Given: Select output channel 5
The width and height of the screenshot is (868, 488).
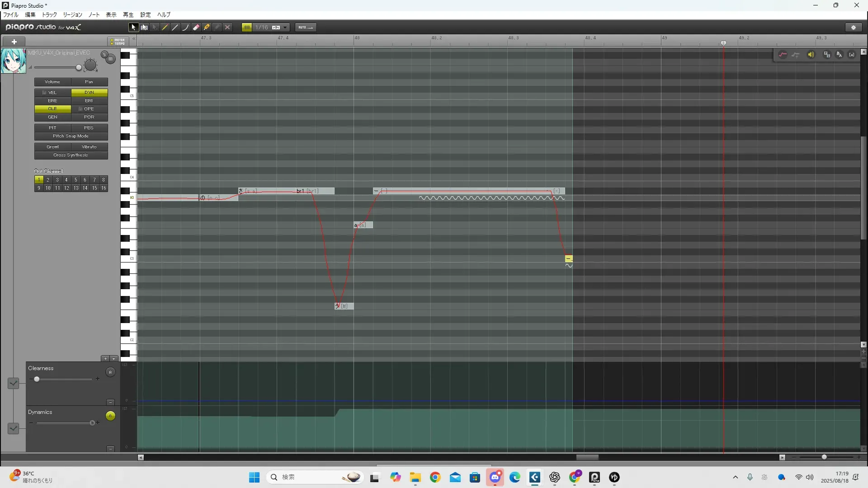Looking at the screenshot, I should coord(75,180).
